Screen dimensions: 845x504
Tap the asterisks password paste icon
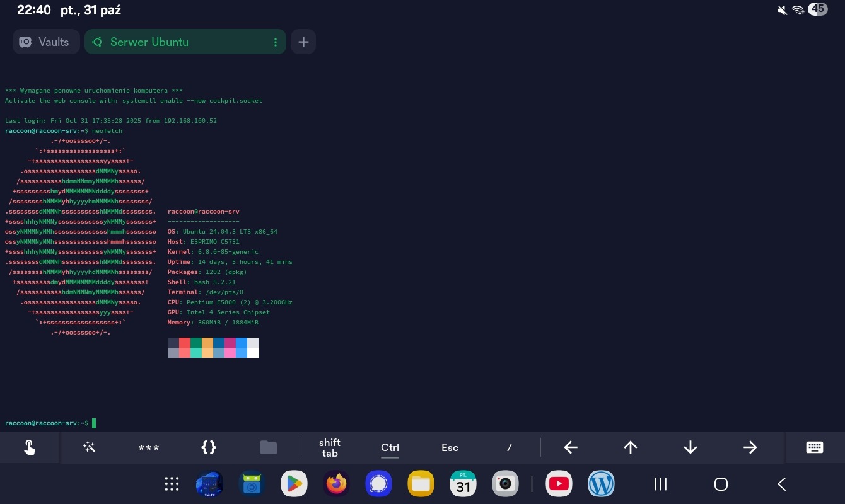pos(149,447)
